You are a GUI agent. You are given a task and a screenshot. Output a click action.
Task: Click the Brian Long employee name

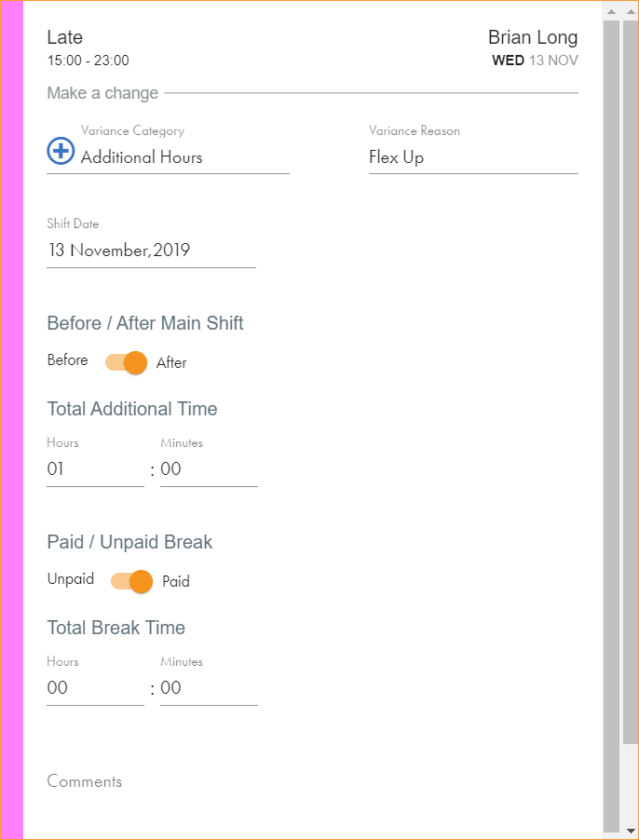(533, 38)
